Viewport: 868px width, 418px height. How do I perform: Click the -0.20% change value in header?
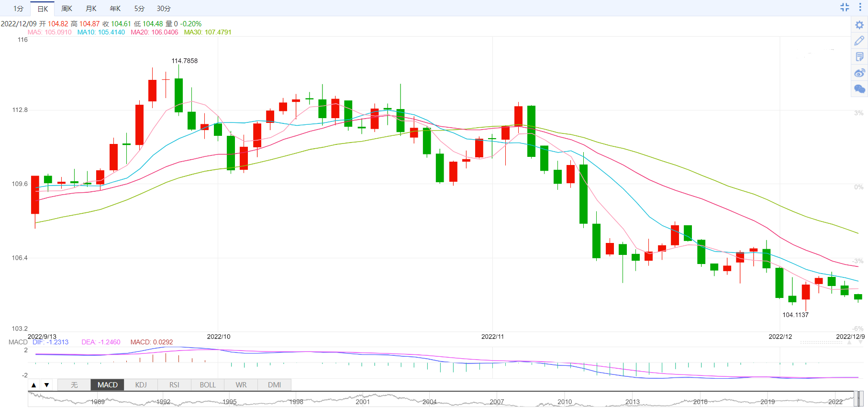click(x=191, y=24)
